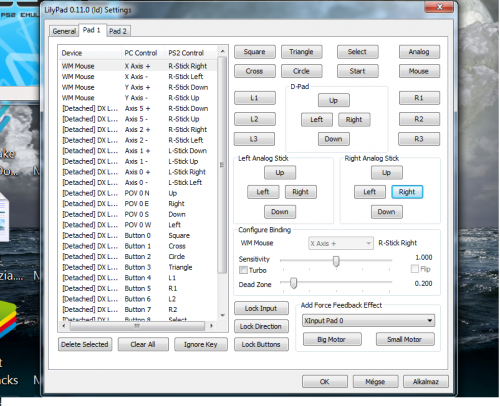Sort by the Device column header
The width and height of the screenshot is (500, 406).
click(x=90, y=53)
